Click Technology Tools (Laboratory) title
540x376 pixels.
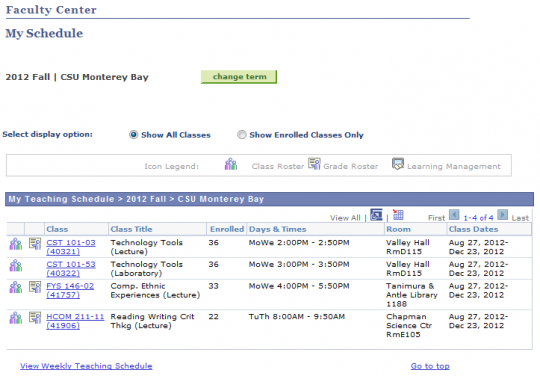146,269
